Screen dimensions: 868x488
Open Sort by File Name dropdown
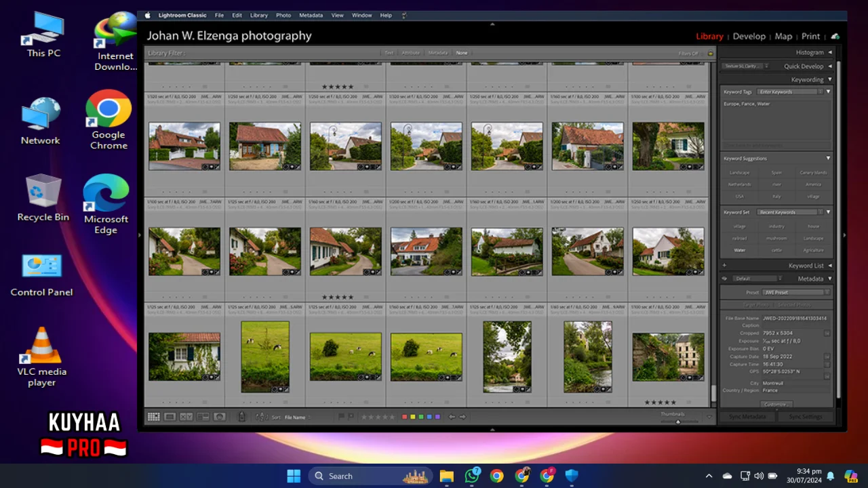pos(296,418)
